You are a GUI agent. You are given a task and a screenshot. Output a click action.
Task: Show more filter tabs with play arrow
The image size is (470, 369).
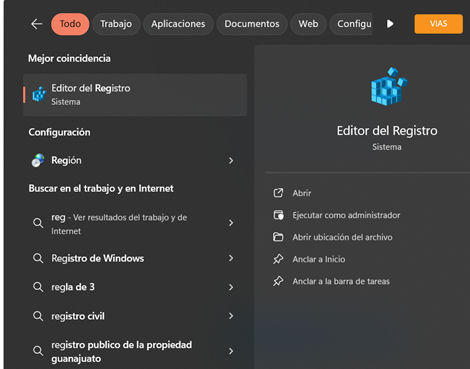(390, 24)
